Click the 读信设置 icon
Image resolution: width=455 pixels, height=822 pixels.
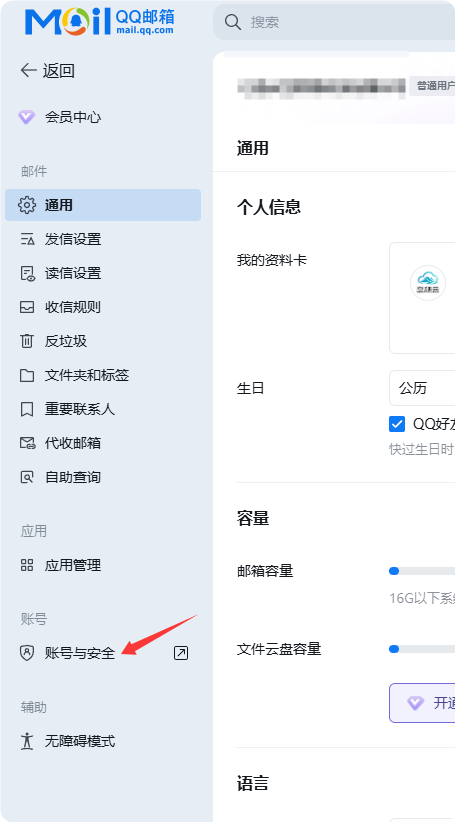click(x=27, y=273)
